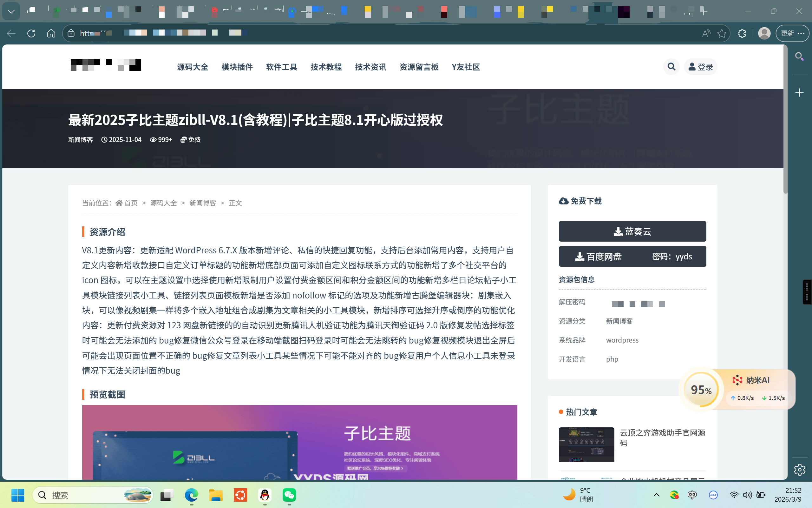
Task: Click the php value beside 开发语言
Action: [612, 359]
